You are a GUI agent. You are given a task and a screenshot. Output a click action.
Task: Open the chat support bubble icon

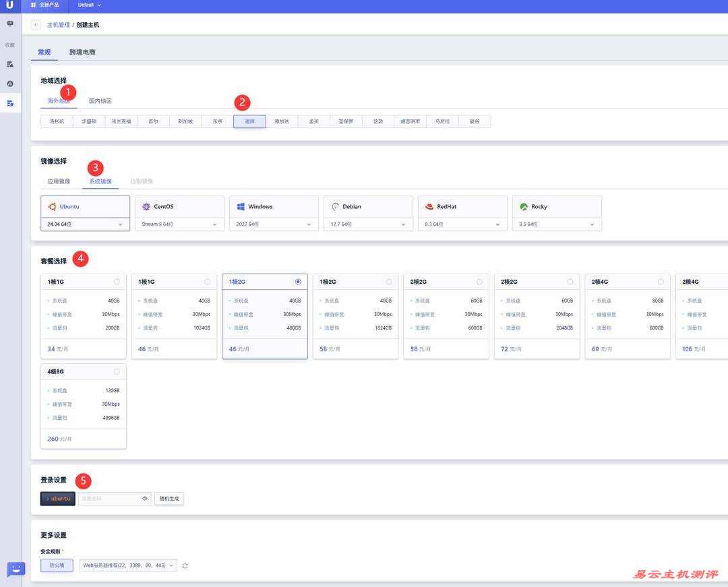pos(16,569)
